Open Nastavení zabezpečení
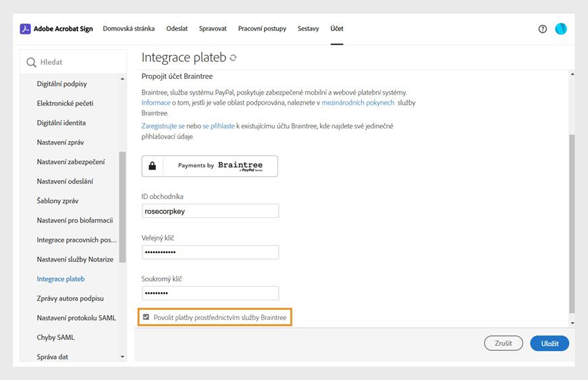 70,162
